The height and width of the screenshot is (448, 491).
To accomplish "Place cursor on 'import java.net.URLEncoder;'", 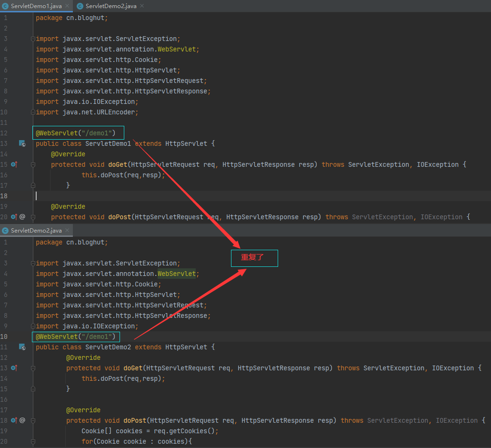I will [x=87, y=112].
